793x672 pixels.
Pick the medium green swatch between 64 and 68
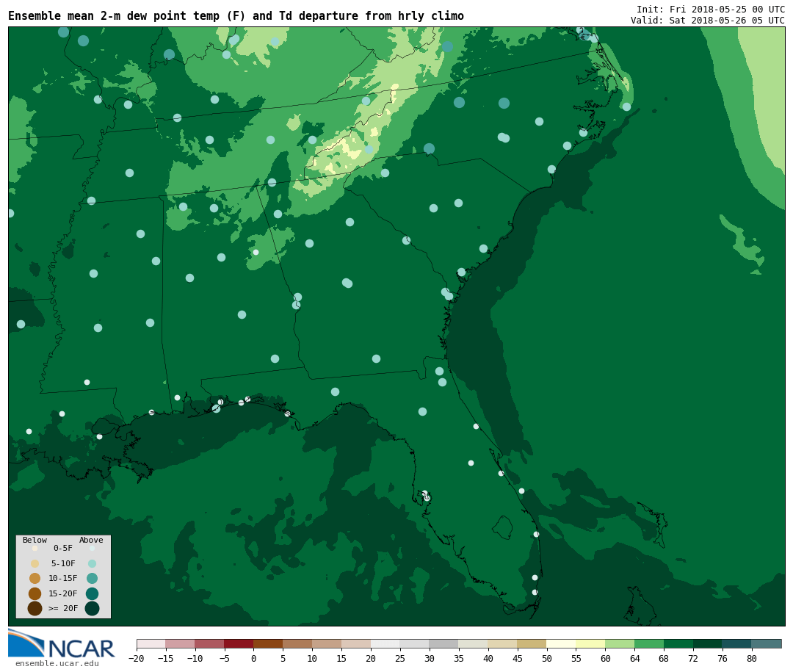[649, 644]
